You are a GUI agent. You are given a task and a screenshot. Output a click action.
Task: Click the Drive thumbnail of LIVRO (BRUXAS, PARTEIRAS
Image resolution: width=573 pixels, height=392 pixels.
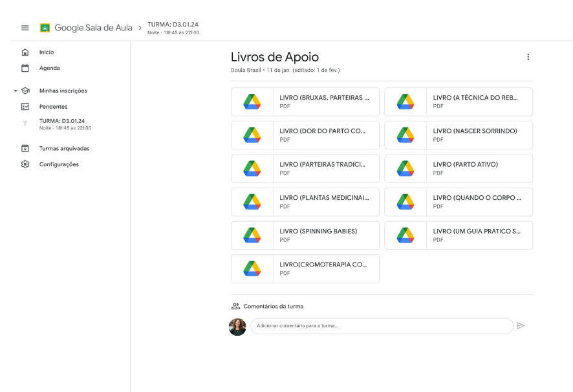pyautogui.click(x=252, y=102)
